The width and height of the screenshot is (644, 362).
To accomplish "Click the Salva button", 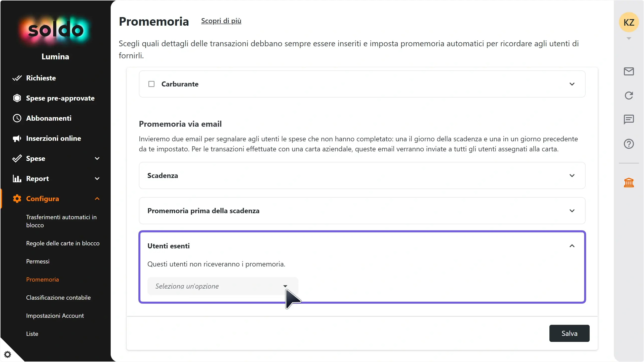I will (x=569, y=333).
